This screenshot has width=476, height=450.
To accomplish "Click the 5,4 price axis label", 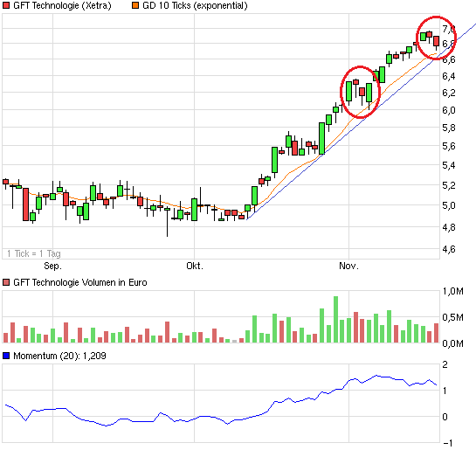I will (x=449, y=165).
